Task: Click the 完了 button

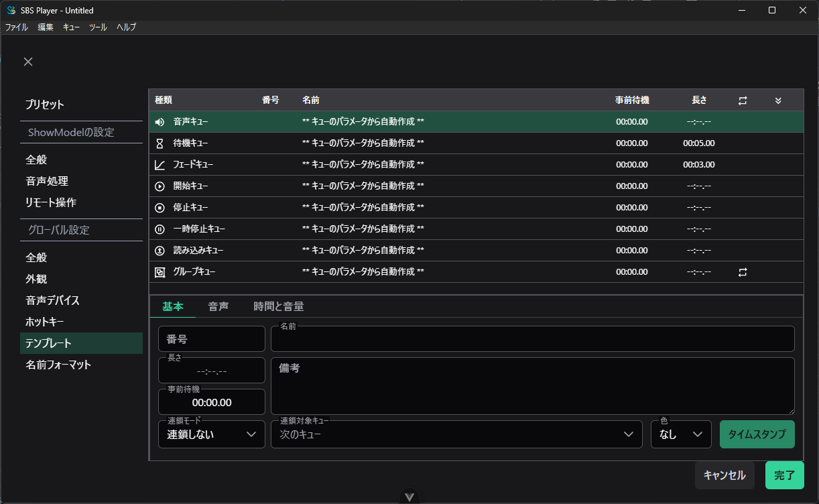Action: pos(785,475)
